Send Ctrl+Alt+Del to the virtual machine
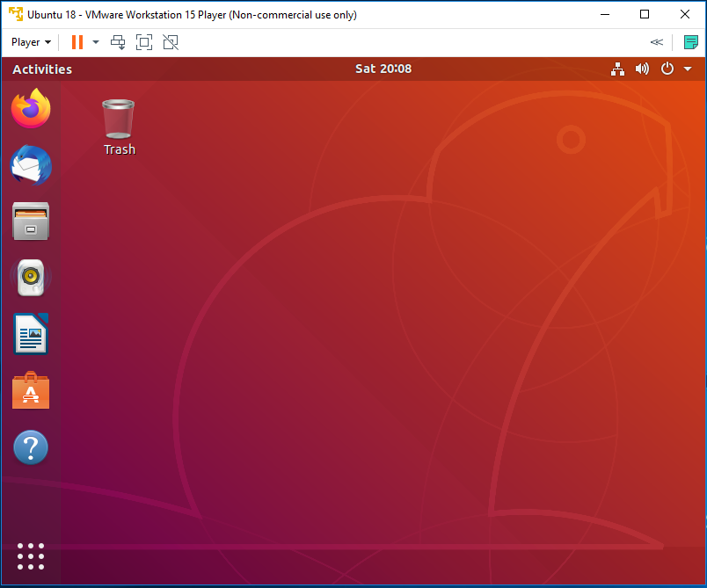707x588 pixels. tap(118, 42)
